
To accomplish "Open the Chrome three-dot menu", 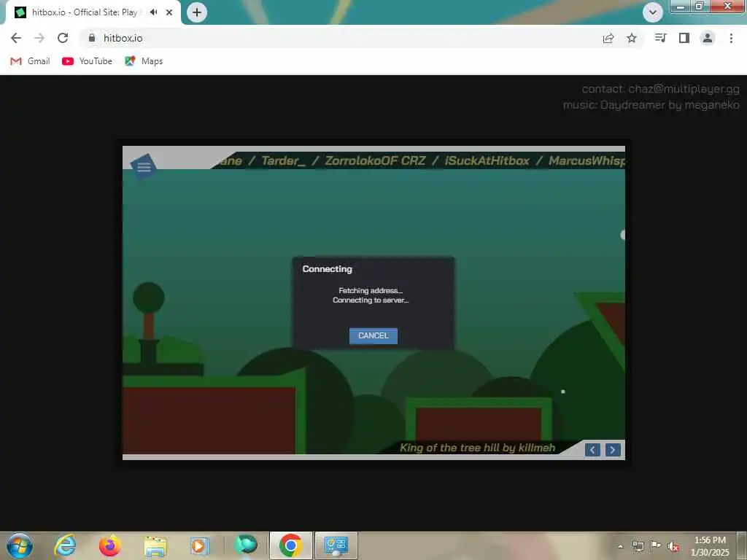I will 731,38.
